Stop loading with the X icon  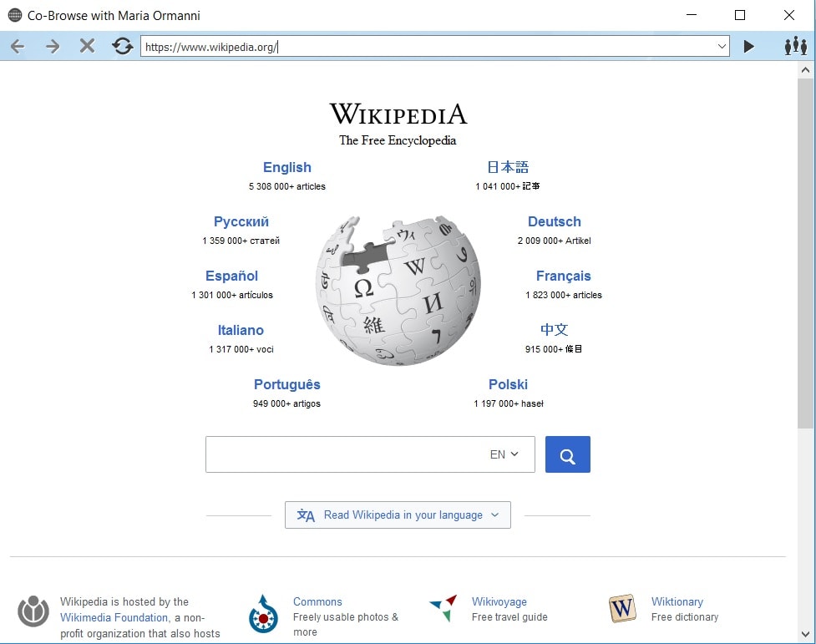pos(87,46)
